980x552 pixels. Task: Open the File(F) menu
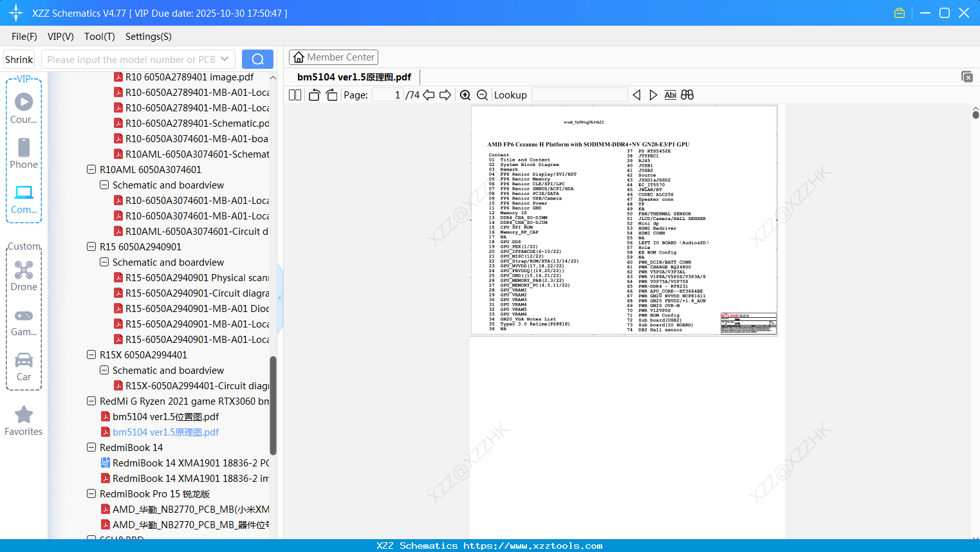click(24, 37)
